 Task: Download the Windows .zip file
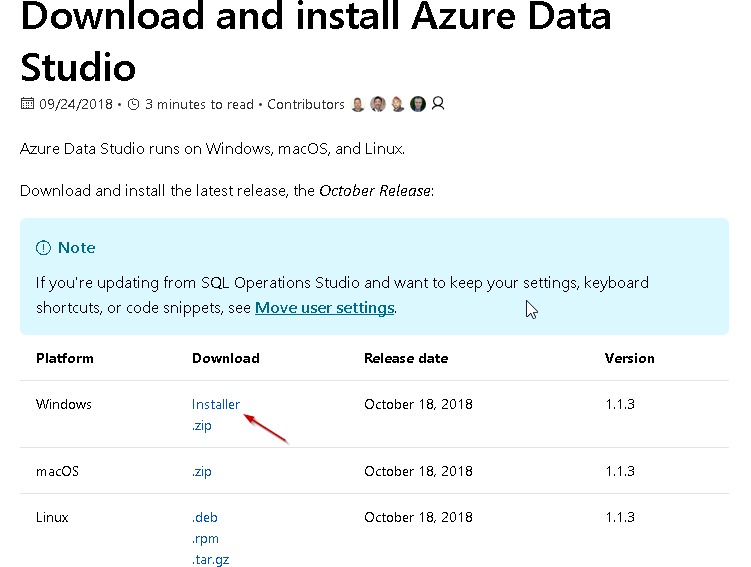click(202, 426)
